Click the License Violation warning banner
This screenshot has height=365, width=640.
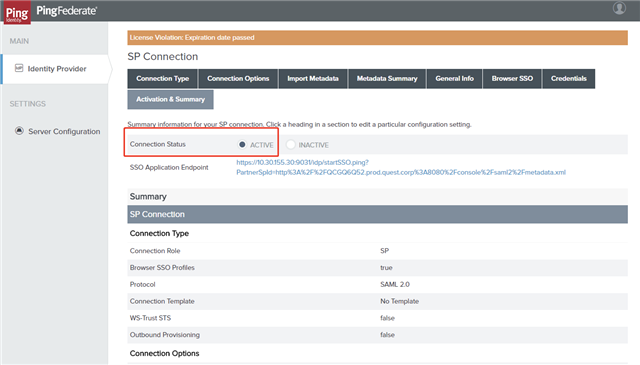[x=377, y=38]
